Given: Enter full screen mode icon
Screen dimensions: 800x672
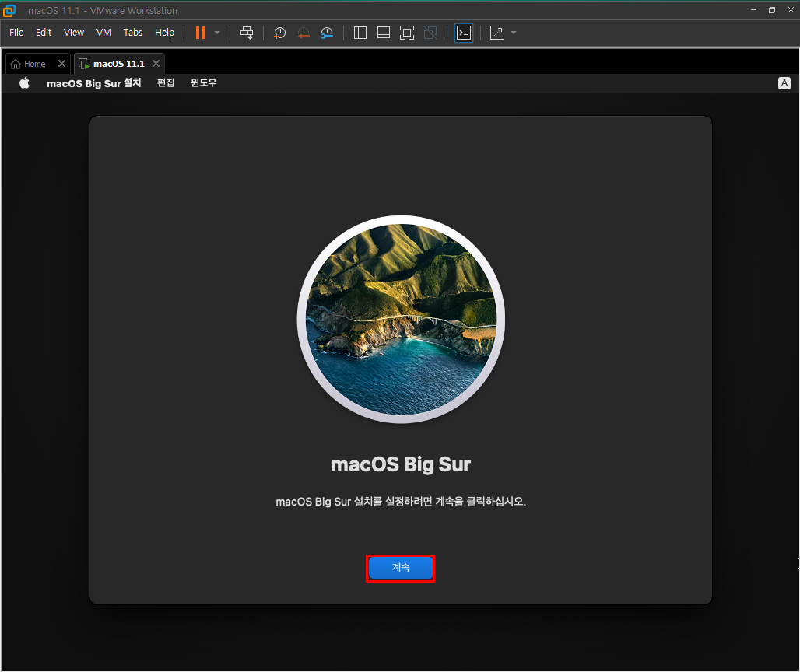Looking at the screenshot, I should [407, 33].
